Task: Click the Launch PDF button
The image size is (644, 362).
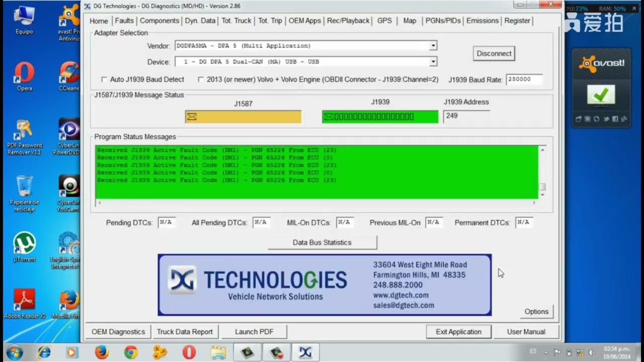Action: click(x=254, y=332)
